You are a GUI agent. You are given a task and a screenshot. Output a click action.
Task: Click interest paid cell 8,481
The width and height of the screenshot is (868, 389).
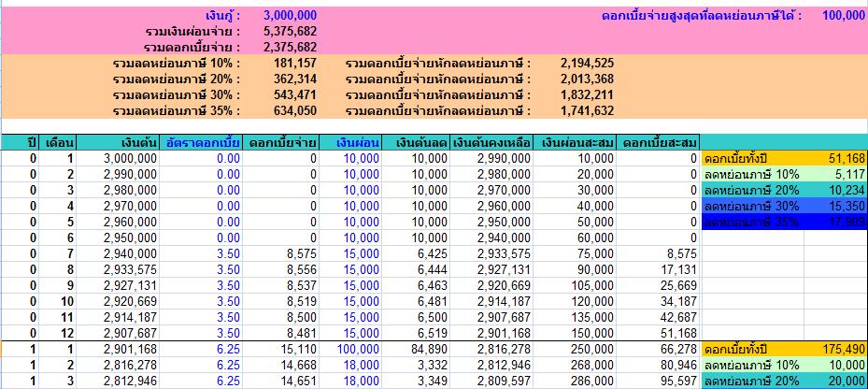click(280, 334)
